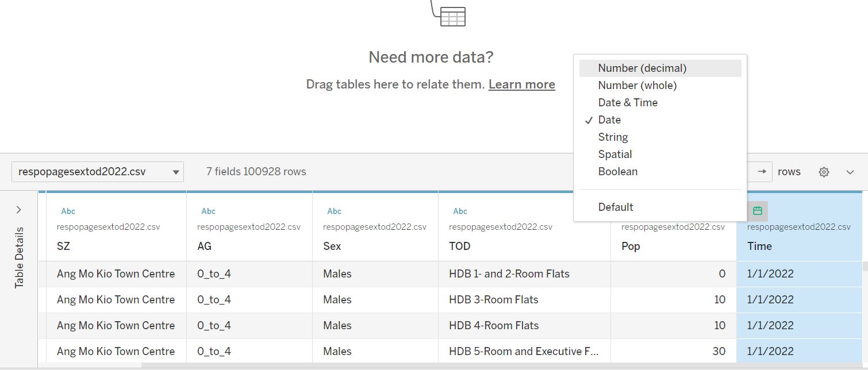Click the table icon in the canvas
The width and height of the screenshot is (868, 370).
point(452,17)
